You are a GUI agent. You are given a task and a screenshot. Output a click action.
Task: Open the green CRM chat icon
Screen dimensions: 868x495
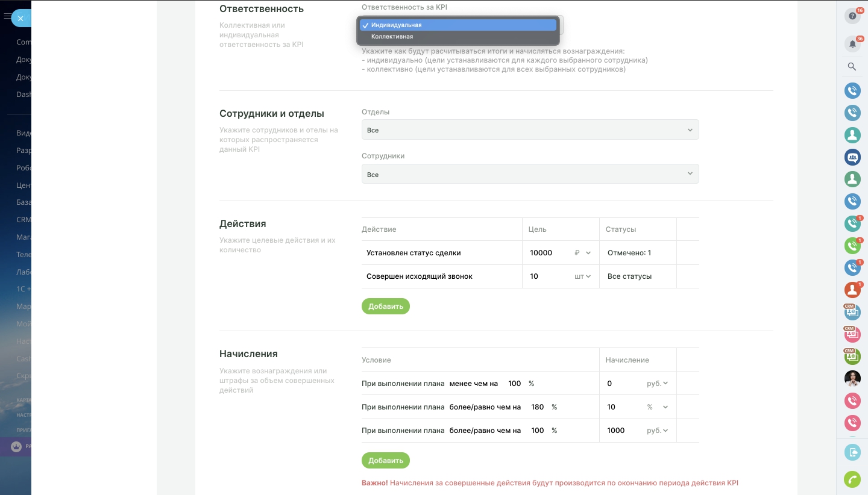pos(852,356)
